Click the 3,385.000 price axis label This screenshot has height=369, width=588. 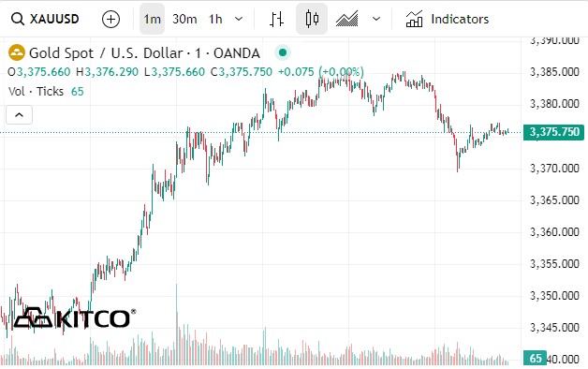554,71
